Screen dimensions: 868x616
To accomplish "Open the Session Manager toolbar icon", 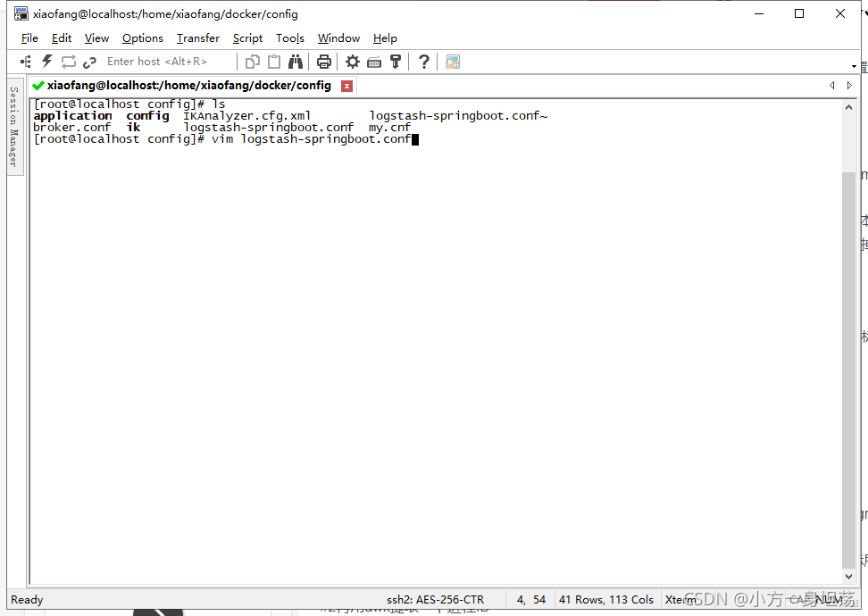I will point(26,62).
